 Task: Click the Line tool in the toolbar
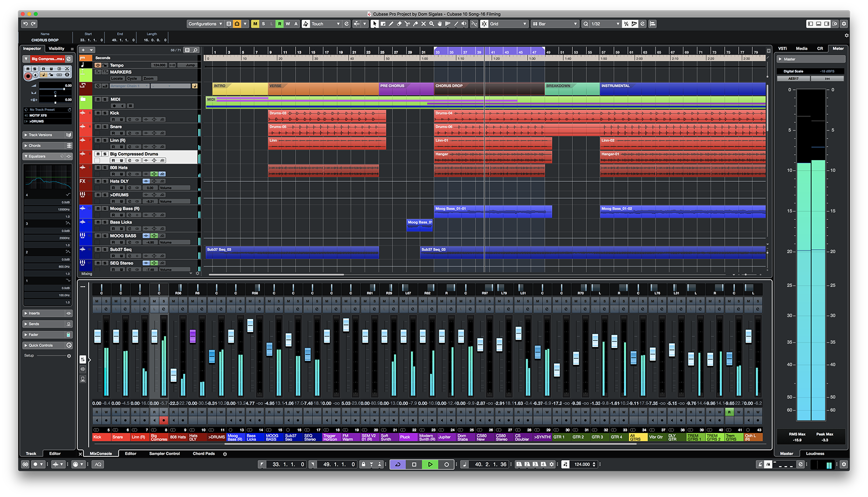pos(456,24)
